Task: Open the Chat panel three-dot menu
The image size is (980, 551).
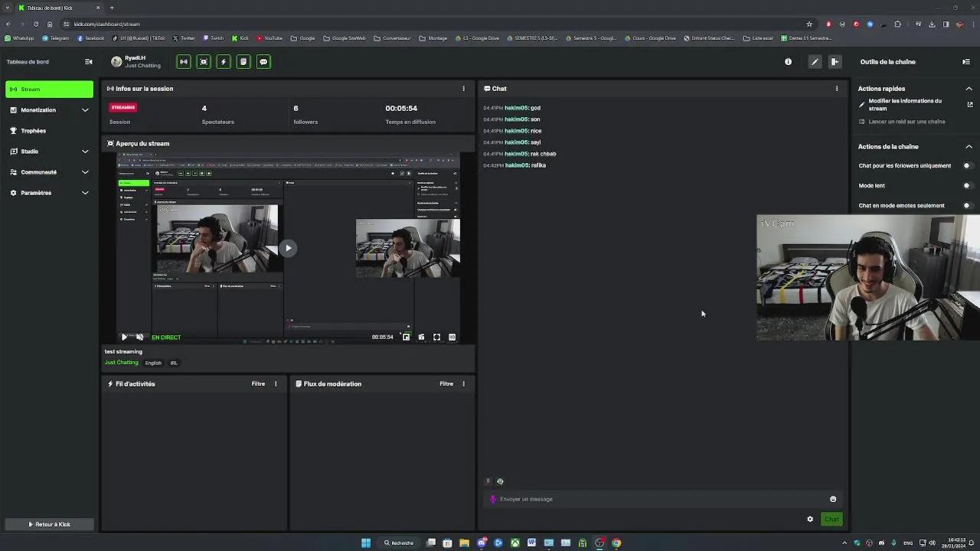Action: (x=836, y=89)
